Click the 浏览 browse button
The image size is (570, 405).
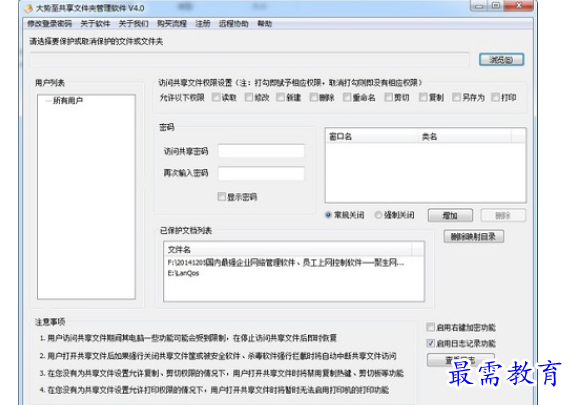(x=501, y=60)
